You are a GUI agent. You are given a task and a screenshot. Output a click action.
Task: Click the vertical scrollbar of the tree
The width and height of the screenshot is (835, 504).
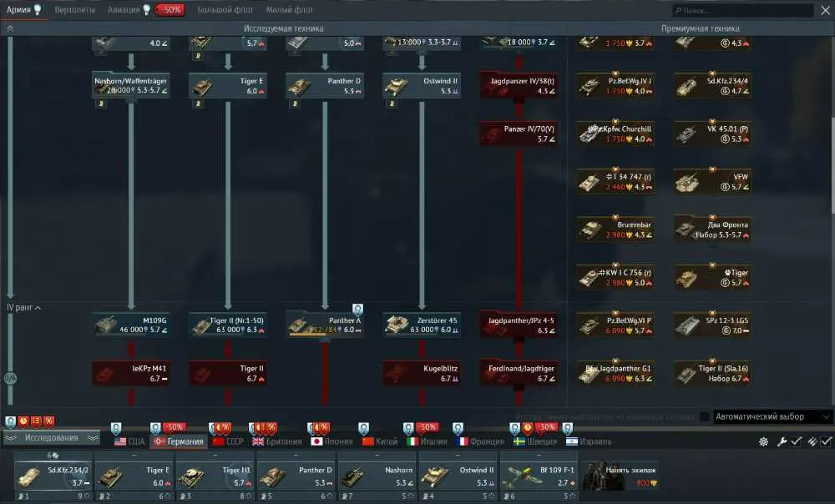[x=832, y=165]
